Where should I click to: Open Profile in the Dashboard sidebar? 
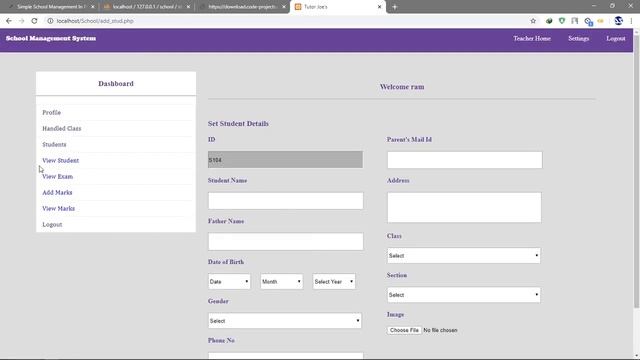[x=51, y=112]
